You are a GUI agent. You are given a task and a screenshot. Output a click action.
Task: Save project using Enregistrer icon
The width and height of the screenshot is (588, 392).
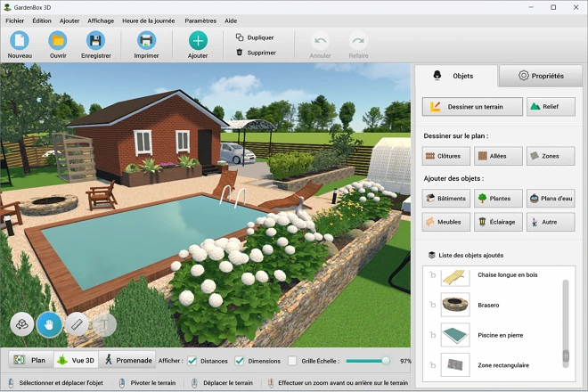coord(96,40)
